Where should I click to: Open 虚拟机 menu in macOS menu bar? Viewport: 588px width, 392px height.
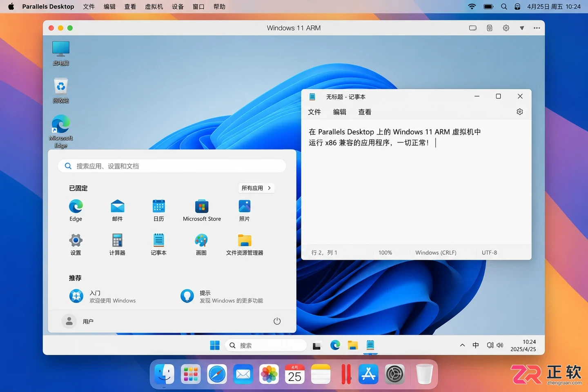154,7
